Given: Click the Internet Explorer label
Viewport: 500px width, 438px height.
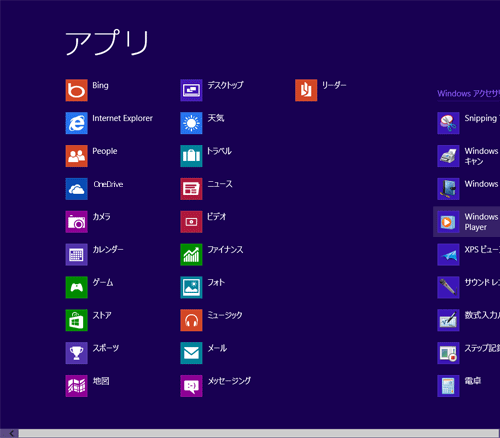Looking at the screenshot, I should point(122,118).
